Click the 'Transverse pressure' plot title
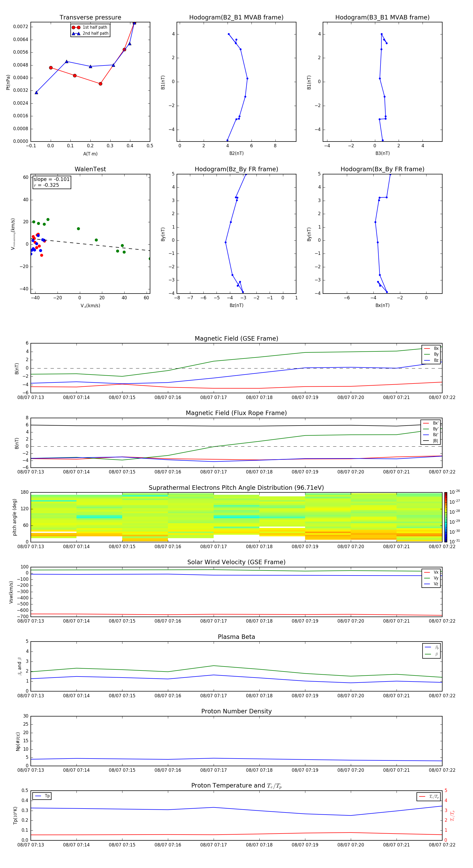Screen dimensions: 473x868 pos(90,18)
